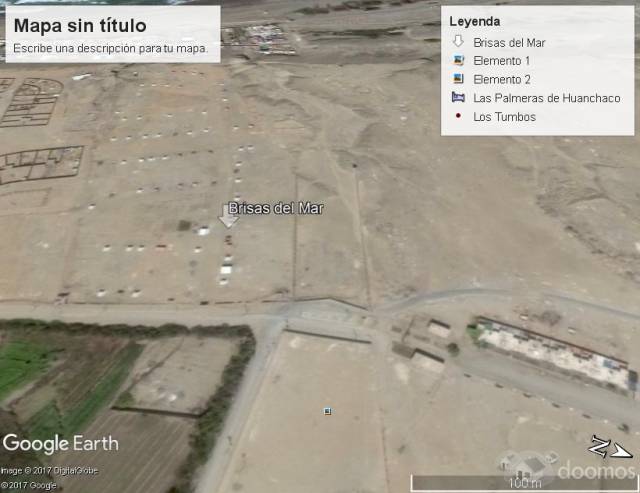This screenshot has width=640, height=493.
Task: Click the Leyenda panel heading
Action: [x=475, y=21]
